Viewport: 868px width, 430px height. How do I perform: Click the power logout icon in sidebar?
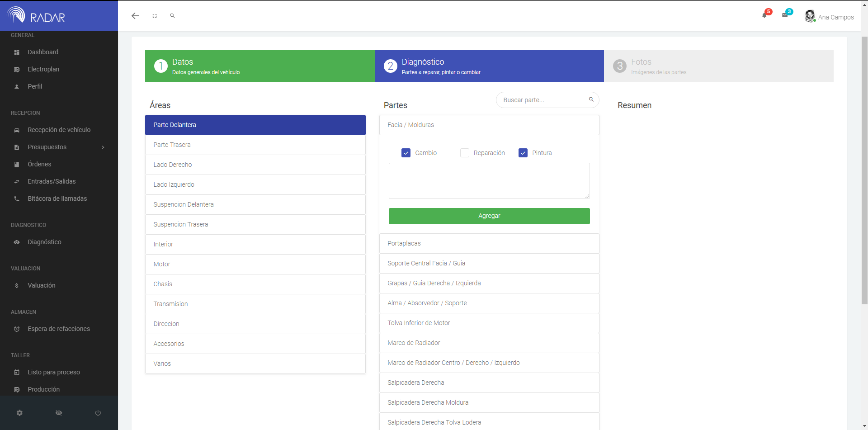(x=98, y=413)
